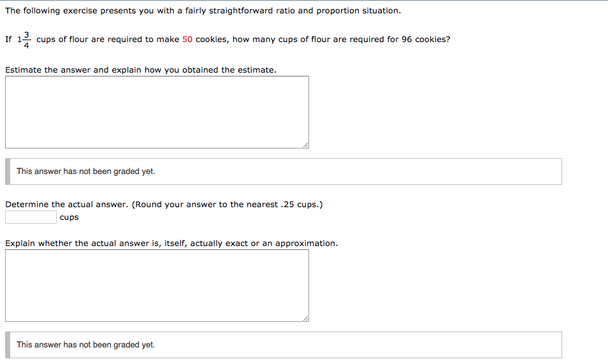Click the red number 50
This screenshot has height=364, width=608.
(187, 40)
